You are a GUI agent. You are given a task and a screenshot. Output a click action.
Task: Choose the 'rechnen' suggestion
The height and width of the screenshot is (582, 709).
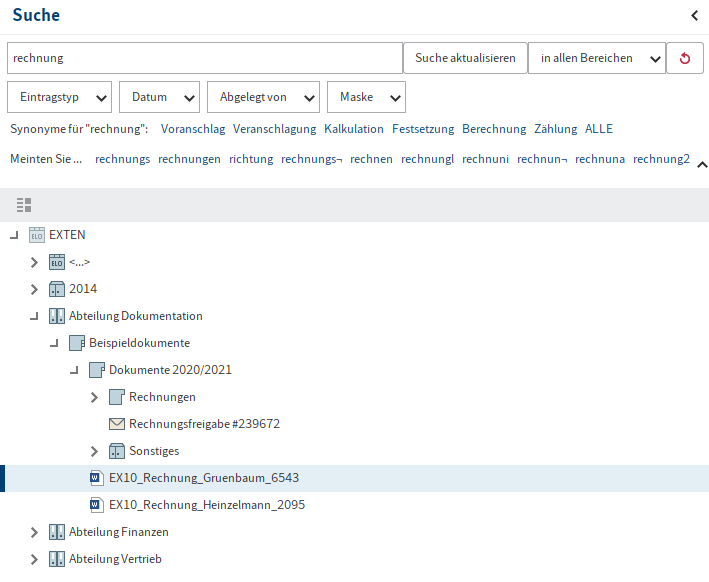pyautogui.click(x=371, y=159)
